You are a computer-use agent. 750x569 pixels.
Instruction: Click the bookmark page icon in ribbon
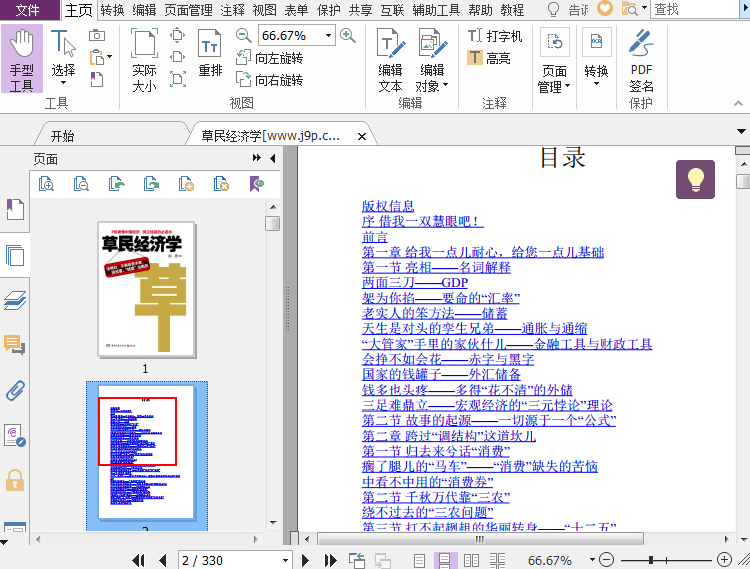[97, 79]
